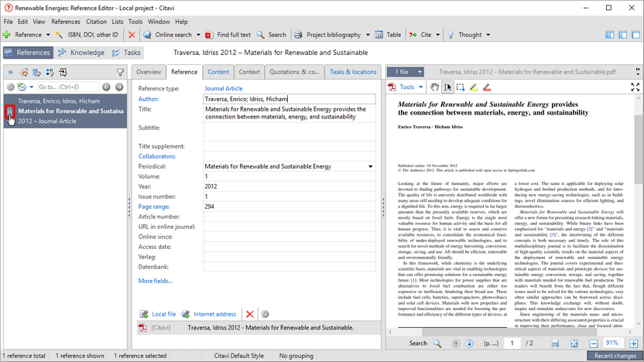Open the Citation menu
Image resolution: width=644 pixels, height=362 pixels.
point(96,22)
